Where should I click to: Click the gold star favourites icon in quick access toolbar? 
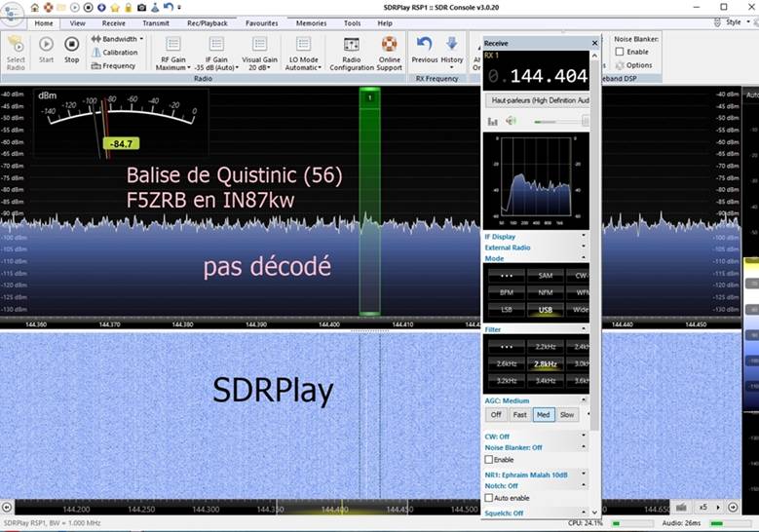(115, 8)
